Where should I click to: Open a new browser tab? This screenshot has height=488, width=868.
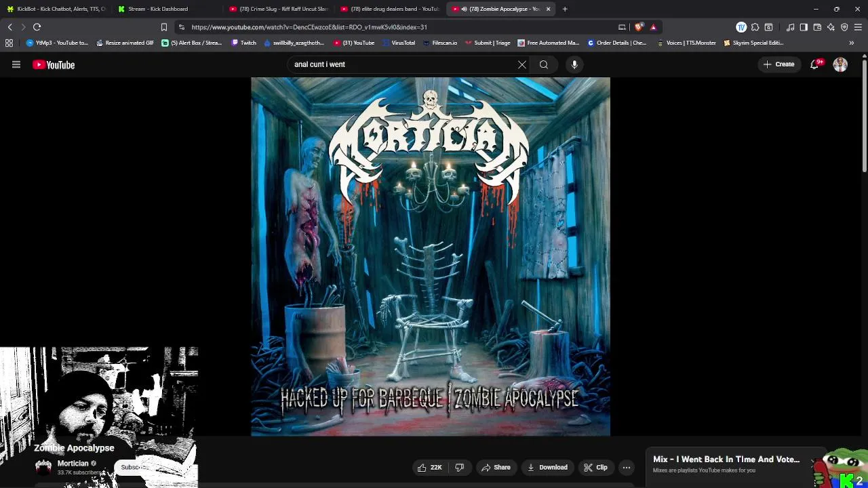tap(565, 9)
